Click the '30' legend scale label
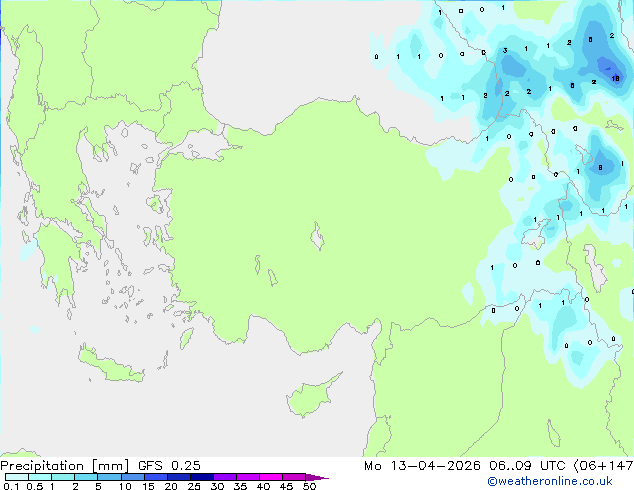The height and width of the screenshot is (490, 634). [217, 486]
